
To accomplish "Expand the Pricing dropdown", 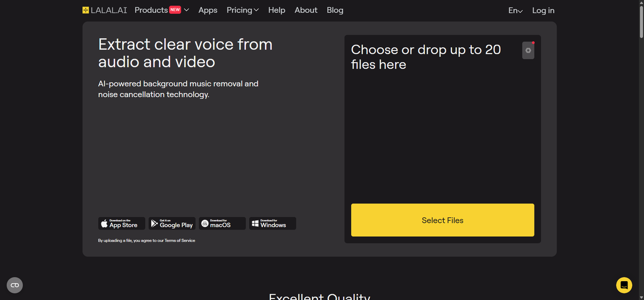I will tap(243, 10).
